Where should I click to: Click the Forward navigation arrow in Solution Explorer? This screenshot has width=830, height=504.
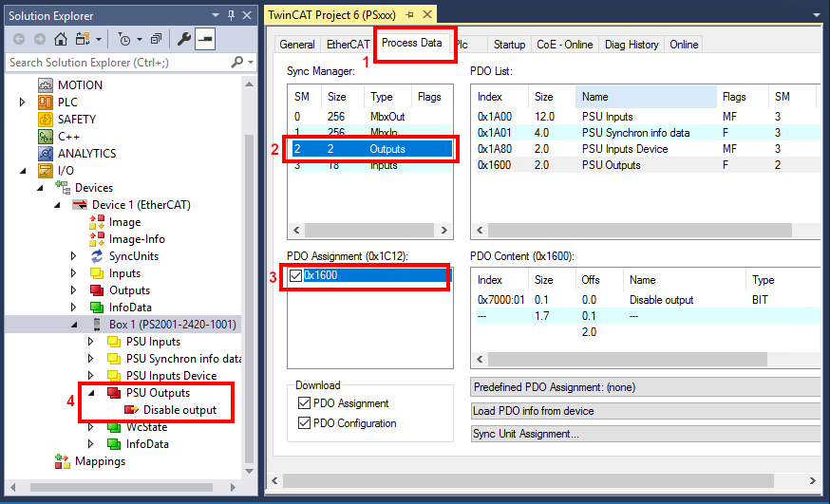[40, 39]
